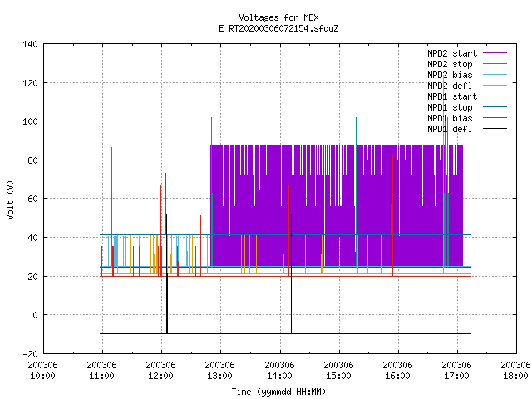The height and width of the screenshot is (399, 532).
Task: Select the 'NPD2 start' legend label
Action: pyautogui.click(x=452, y=53)
